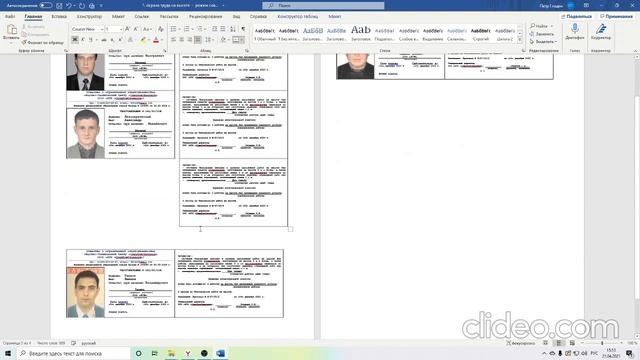
Task: Click the Word icon in the taskbar
Action: point(220,353)
